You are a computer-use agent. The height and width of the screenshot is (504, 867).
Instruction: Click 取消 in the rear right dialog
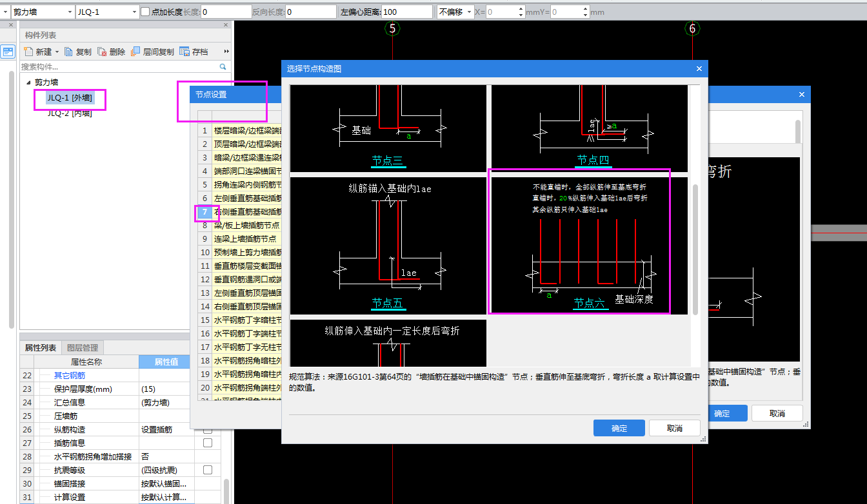tap(777, 413)
